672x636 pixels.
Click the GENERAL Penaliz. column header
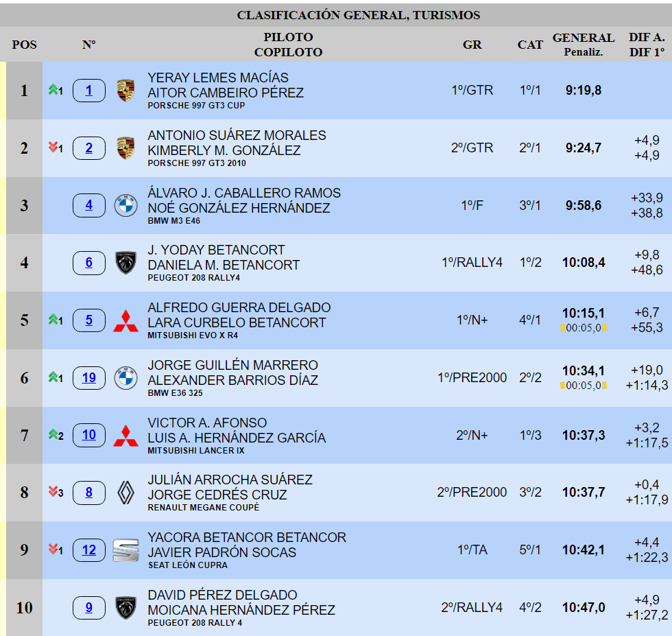(x=583, y=45)
